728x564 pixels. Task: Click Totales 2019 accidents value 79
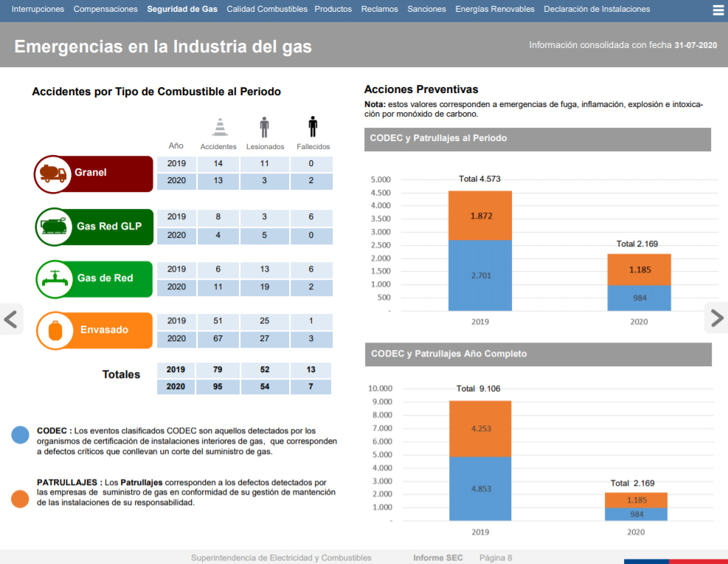coord(218,370)
